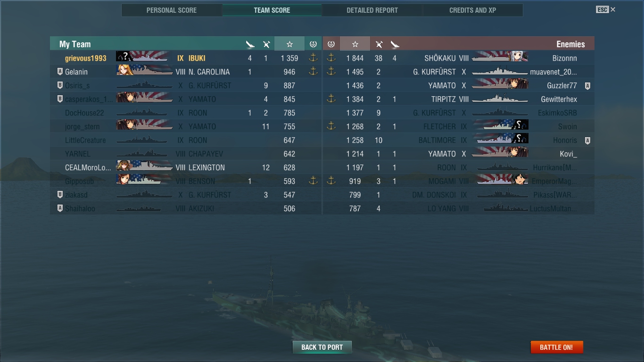Click the anchor icon next to grievous1993
The width and height of the screenshot is (644, 362).
click(313, 58)
